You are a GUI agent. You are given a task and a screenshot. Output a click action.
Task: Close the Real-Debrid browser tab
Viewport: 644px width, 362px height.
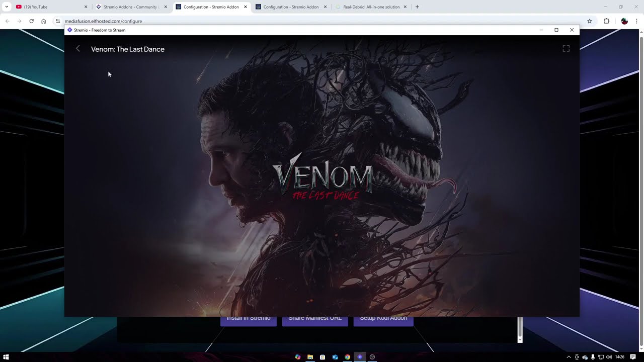click(x=405, y=7)
